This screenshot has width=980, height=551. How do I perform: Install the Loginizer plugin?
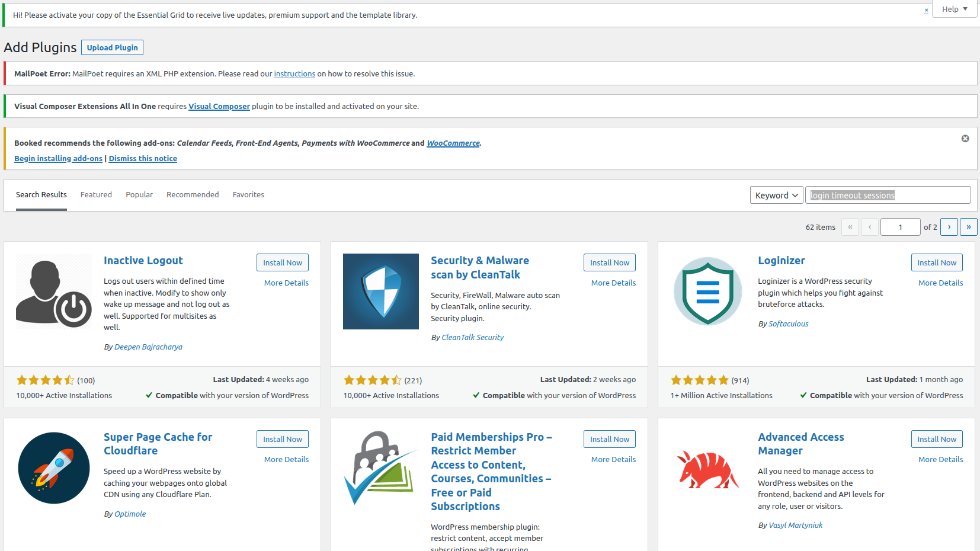(x=937, y=262)
